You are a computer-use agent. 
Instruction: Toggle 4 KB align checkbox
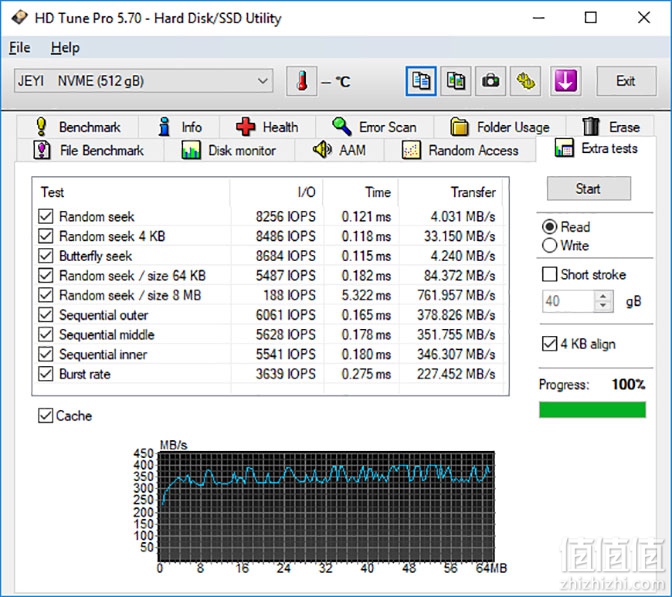coord(549,344)
